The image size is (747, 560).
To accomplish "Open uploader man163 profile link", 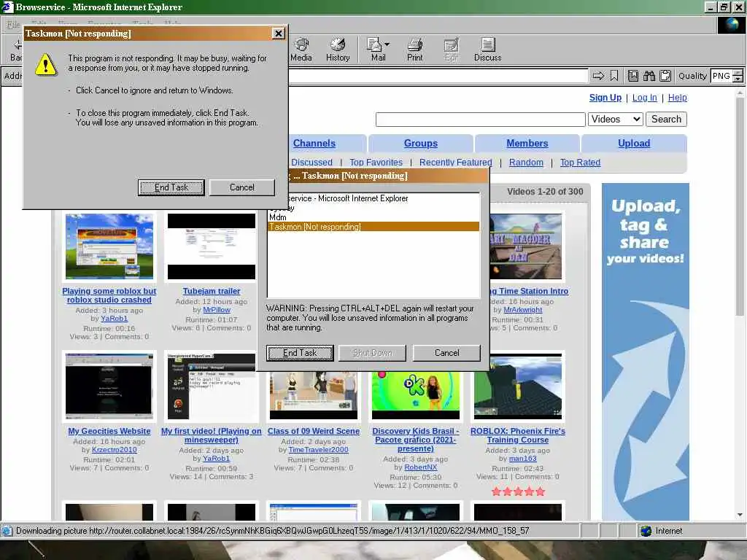I will 522,458.
